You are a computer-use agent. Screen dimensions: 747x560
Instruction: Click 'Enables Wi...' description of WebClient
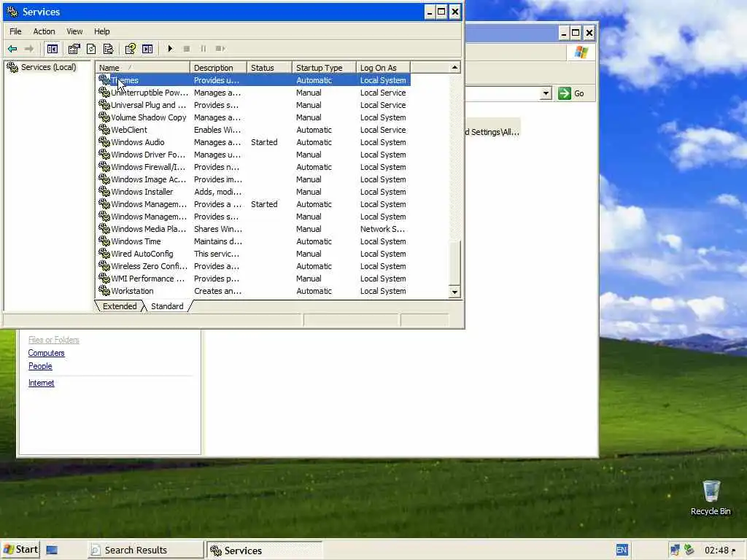click(x=217, y=130)
